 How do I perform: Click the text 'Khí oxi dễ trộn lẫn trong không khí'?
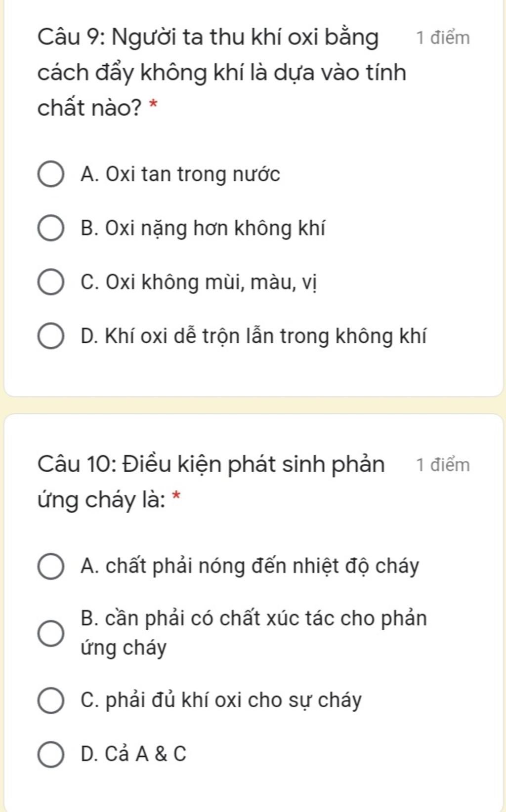coord(265,336)
